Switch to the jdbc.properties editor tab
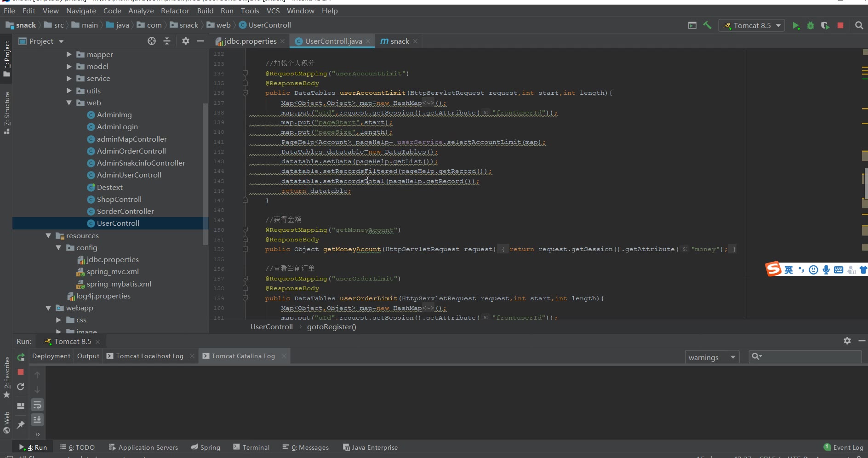This screenshot has height=458, width=868. tap(250, 41)
